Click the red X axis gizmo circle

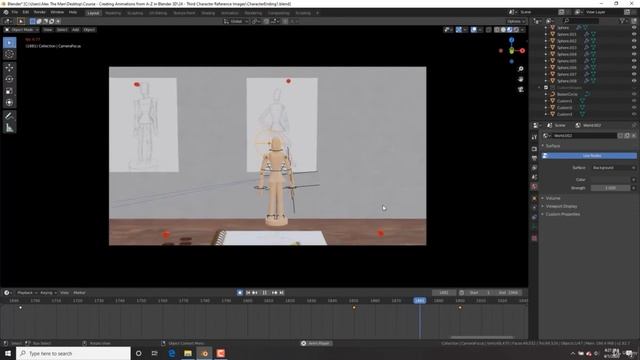click(x=522, y=51)
